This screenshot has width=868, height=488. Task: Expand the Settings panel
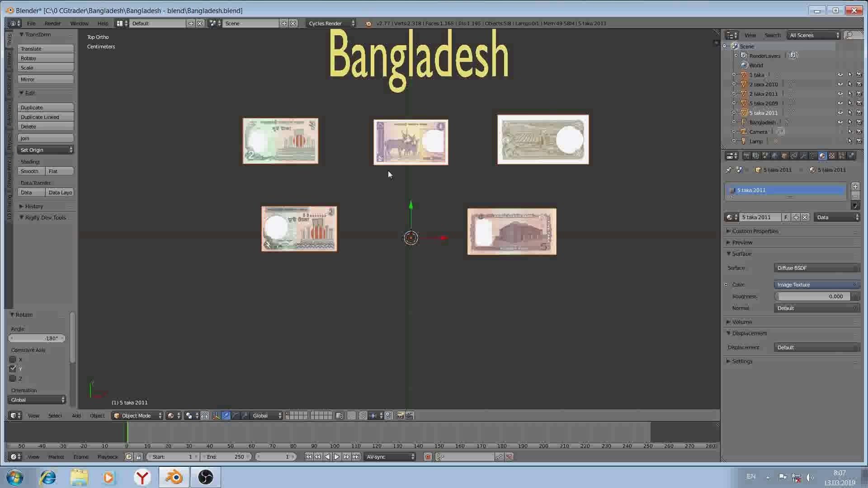click(742, 361)
